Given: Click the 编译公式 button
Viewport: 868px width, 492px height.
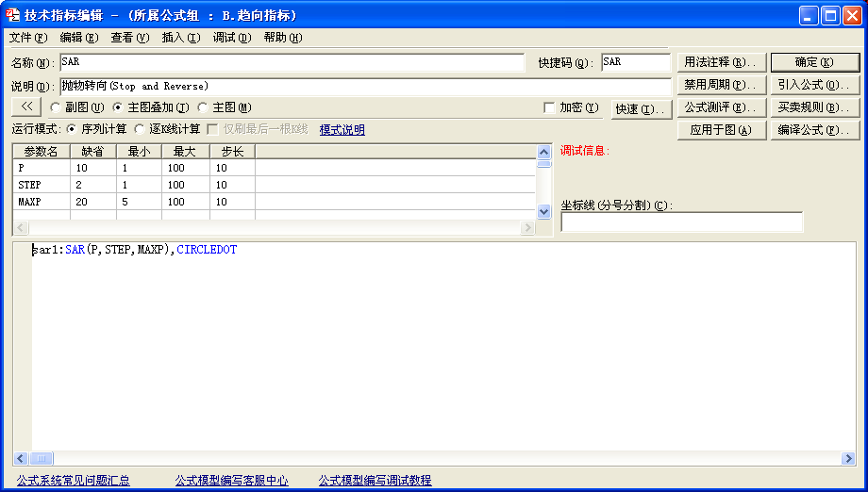Looking at the screenshot, I should point(815,130).
